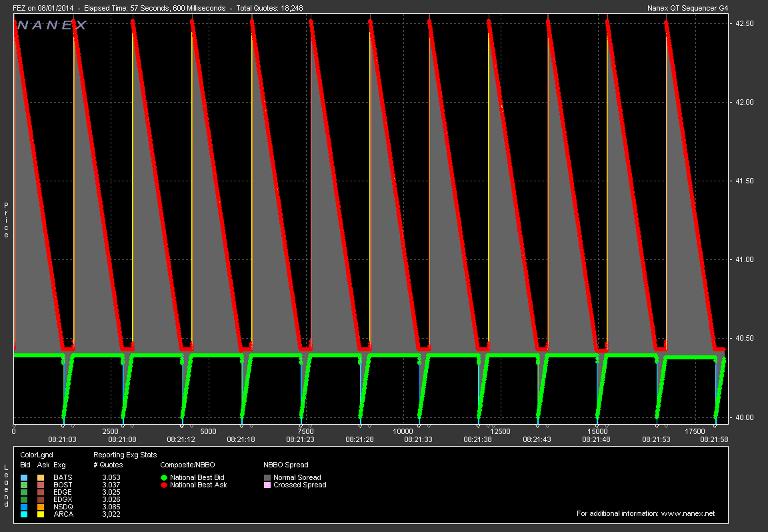768x532 pixels.
Task: Click the 08:21:28 time label
Action: [359, 439]
